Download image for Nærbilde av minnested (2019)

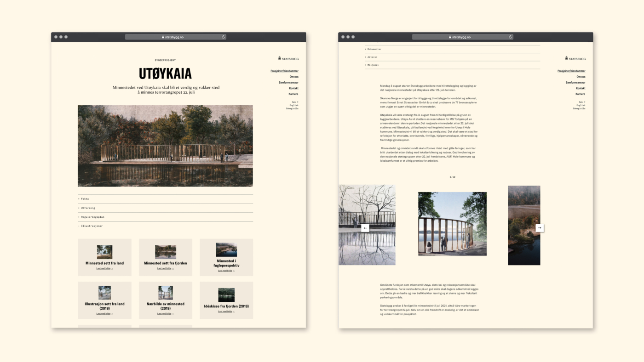click(166, 314)
